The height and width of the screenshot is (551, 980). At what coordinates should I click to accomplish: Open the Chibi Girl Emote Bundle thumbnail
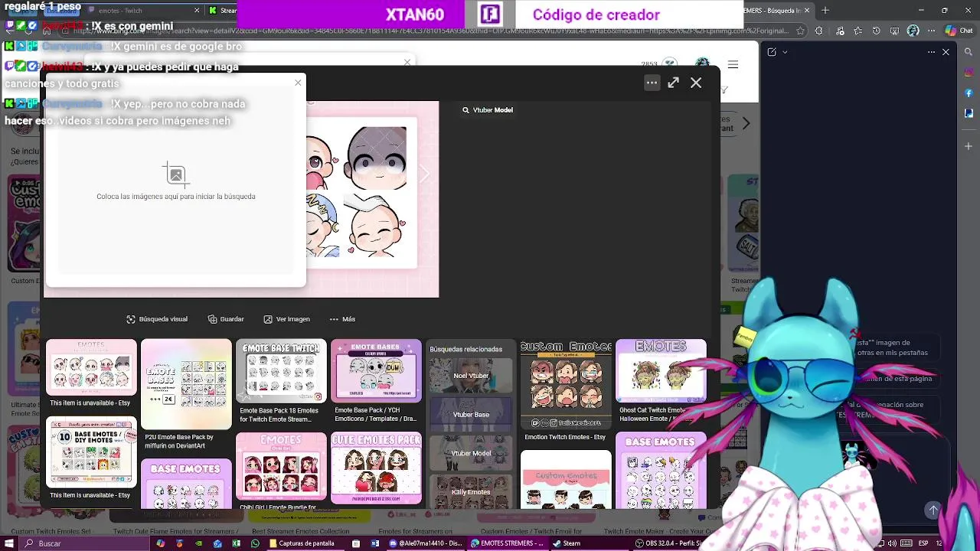point(281,467)
